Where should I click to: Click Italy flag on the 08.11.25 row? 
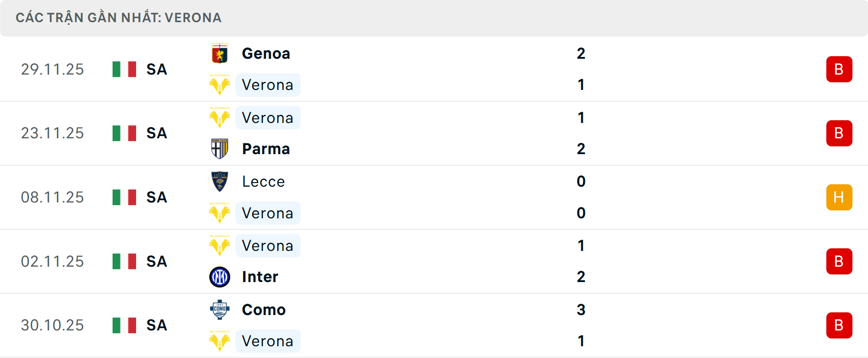pos(124,197)
